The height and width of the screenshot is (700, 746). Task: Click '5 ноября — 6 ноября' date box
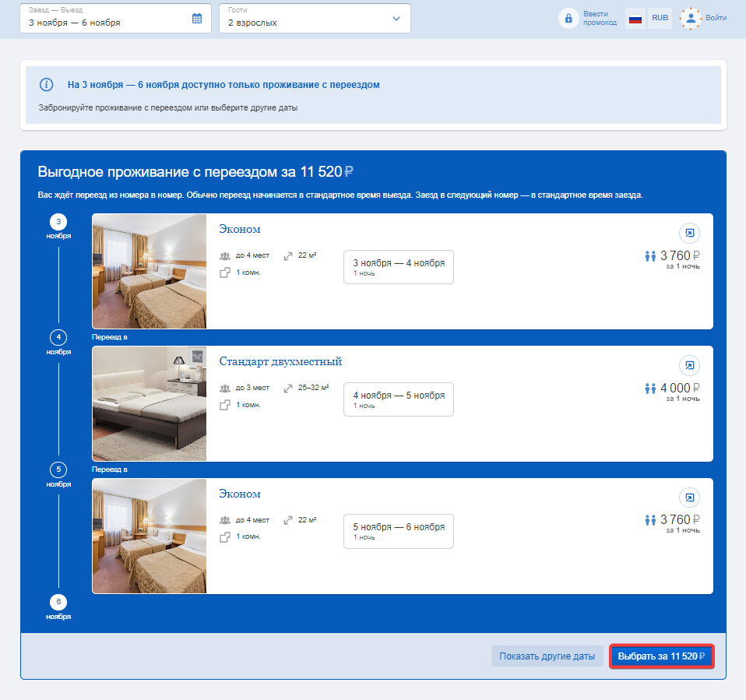pos(399,531)
